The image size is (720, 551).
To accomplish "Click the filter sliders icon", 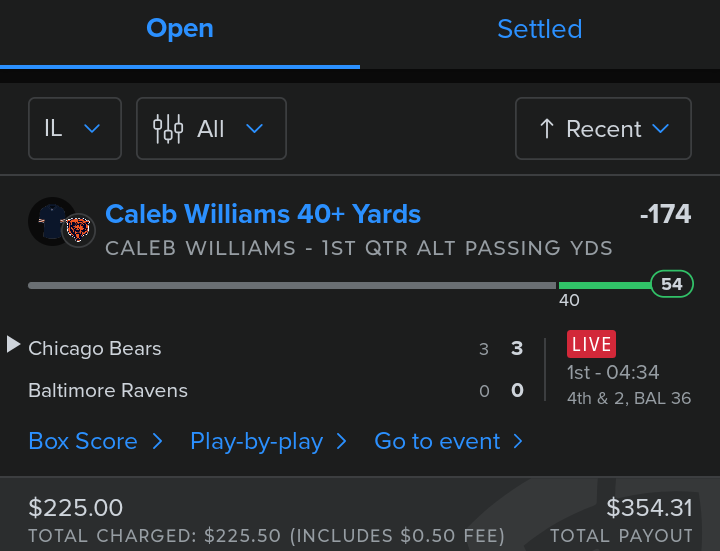I will tap(168, 128).
